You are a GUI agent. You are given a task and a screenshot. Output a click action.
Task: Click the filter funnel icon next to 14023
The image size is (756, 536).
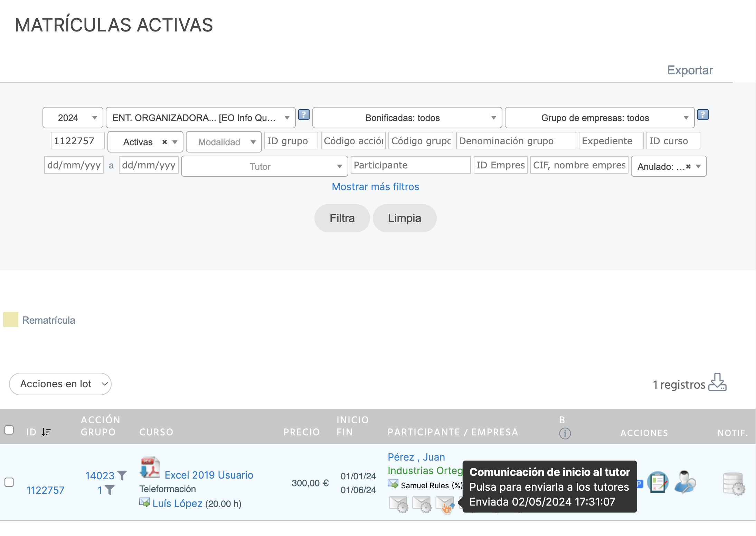[122, 475]
